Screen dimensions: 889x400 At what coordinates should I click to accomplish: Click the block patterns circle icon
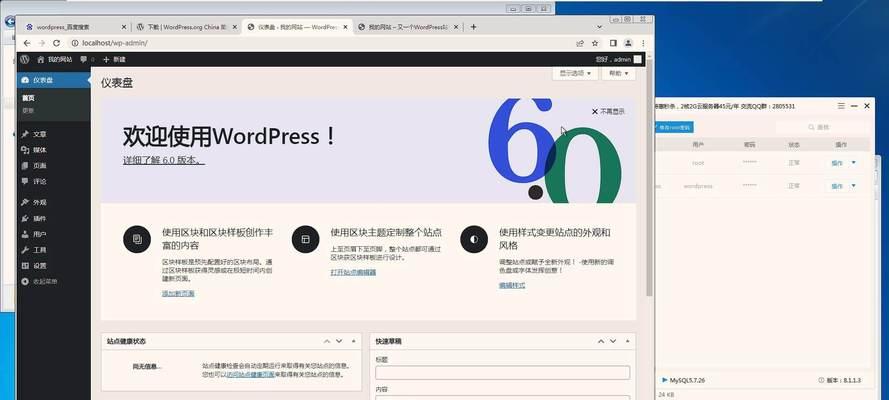point(137,239)
